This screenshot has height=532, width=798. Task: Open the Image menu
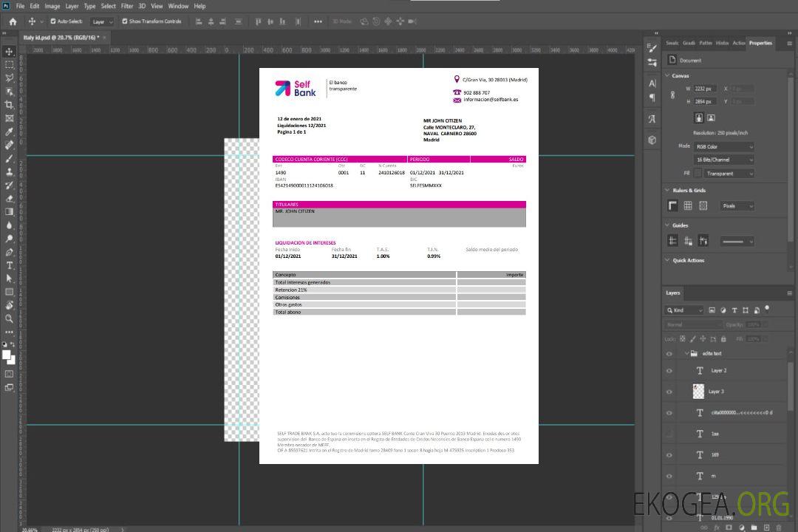click(x=52, y=6)
